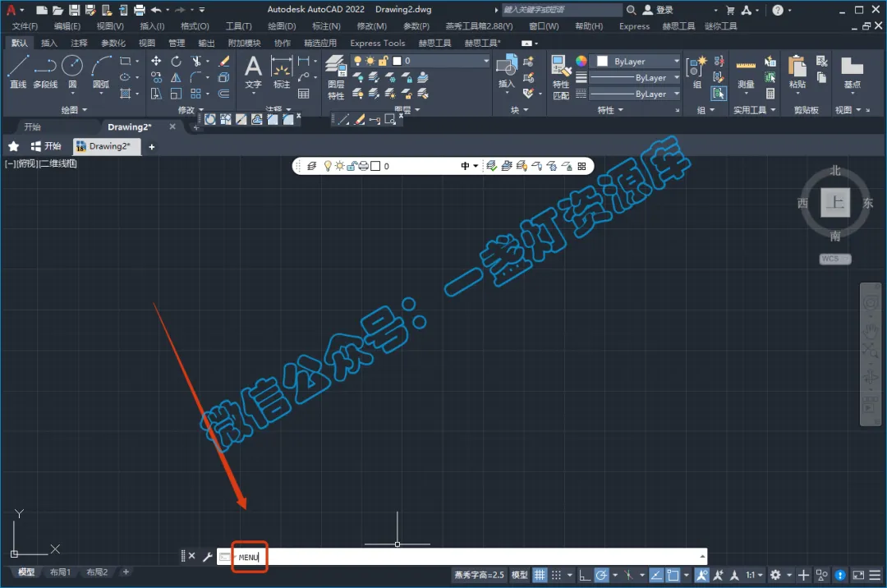This screenshot has height=588, width=887.
Task: Click the Save icon in quick access toolbar
Action: tap(74, 10)
